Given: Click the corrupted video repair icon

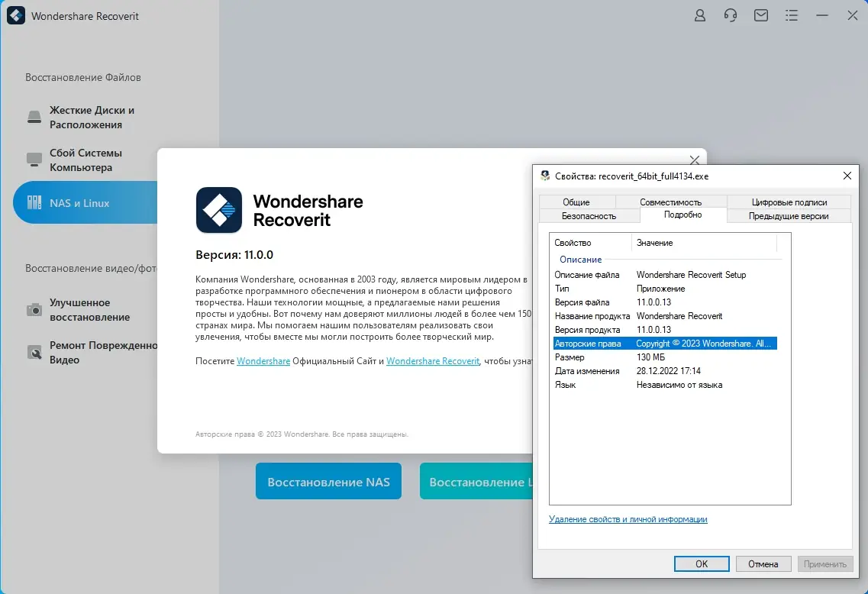Looking at the screenshot, I should point(34,352).
